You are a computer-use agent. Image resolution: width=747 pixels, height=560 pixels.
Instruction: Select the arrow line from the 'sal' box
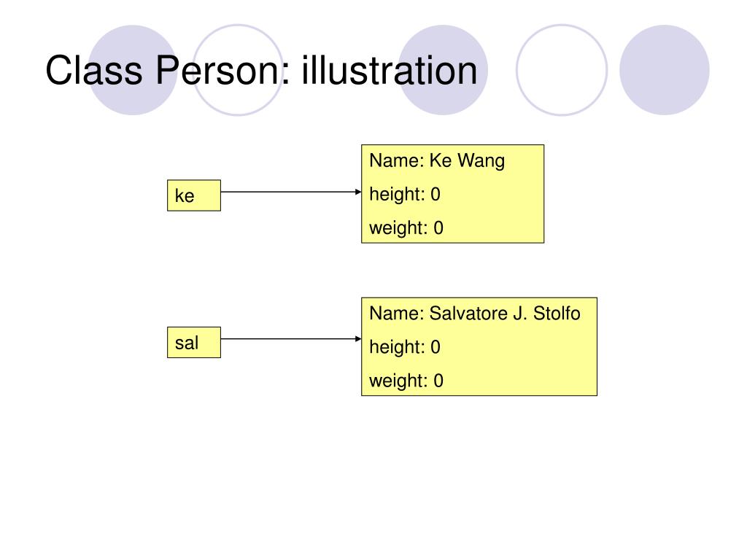click(x=290, y=339)
